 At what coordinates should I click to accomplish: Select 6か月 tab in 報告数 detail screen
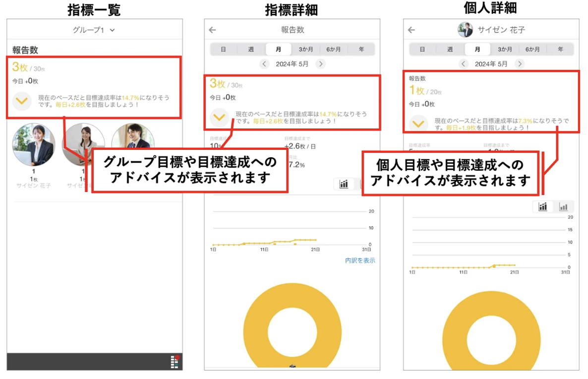click(333, 49)
